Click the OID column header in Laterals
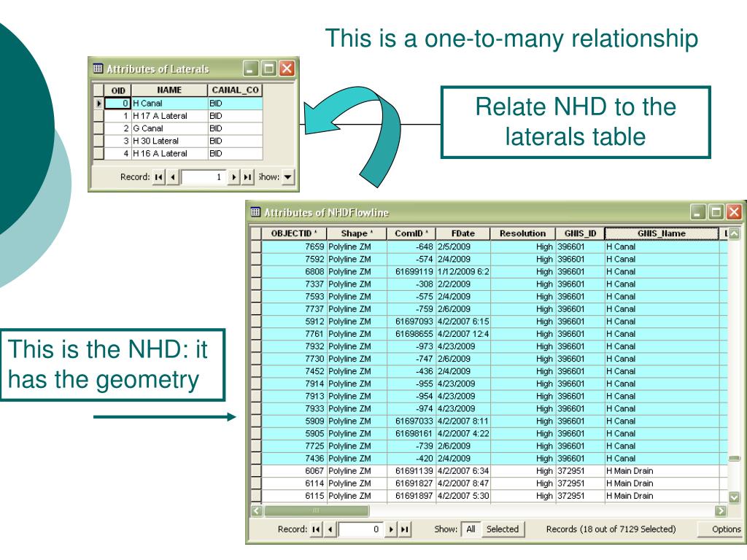This screenshot has width=747, height=560. point(117,90)
